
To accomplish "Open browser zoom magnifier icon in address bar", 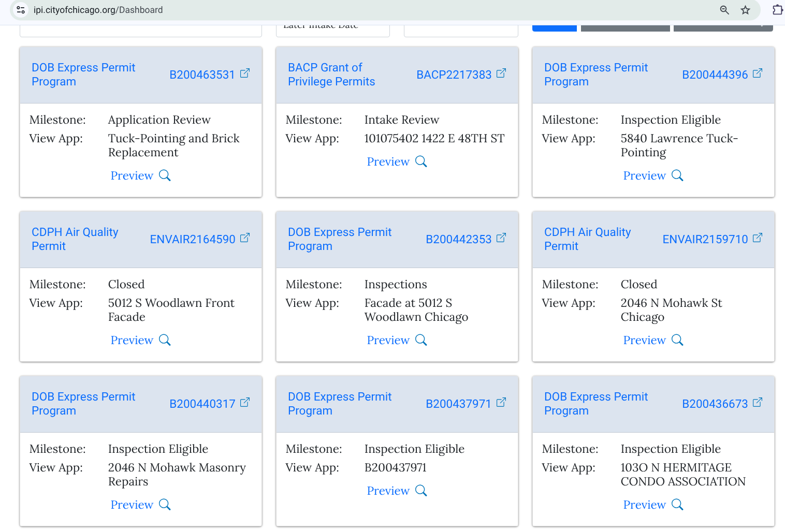I will (724, 10).
